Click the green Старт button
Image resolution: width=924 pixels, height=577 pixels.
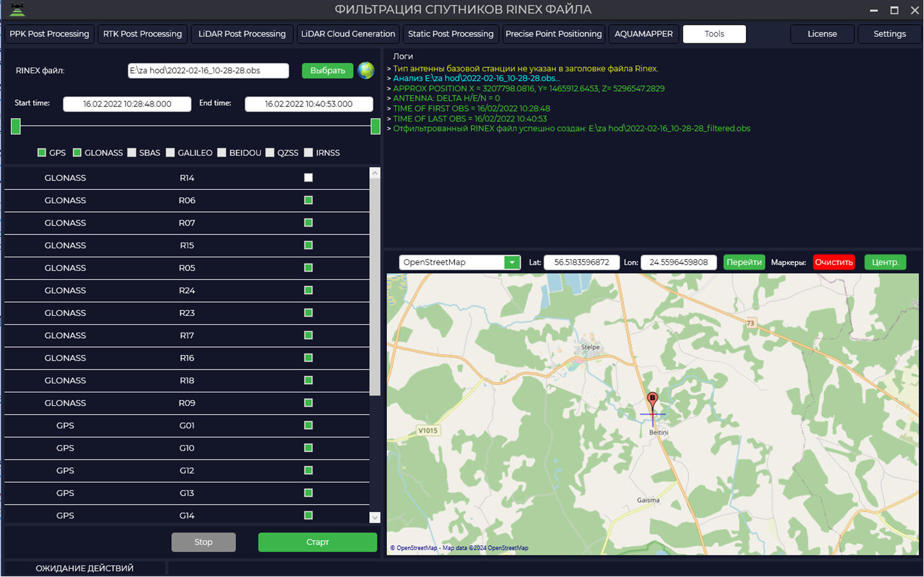pos(318,542)
